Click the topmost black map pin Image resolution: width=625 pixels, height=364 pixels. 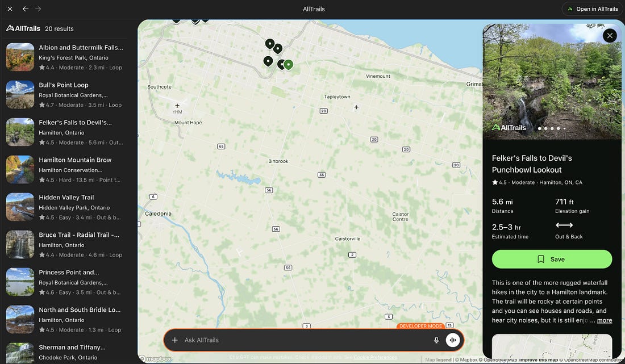[270, 43]
